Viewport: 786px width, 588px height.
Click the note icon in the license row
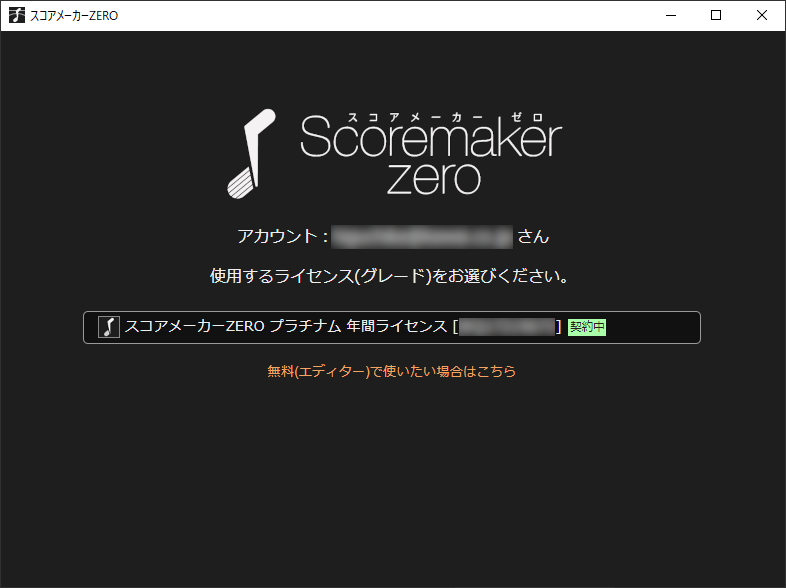(x=109, y=327)
